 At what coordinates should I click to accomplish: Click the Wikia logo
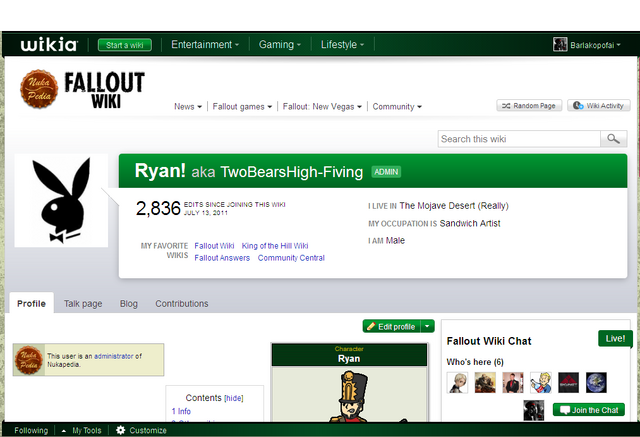[49, 44]
